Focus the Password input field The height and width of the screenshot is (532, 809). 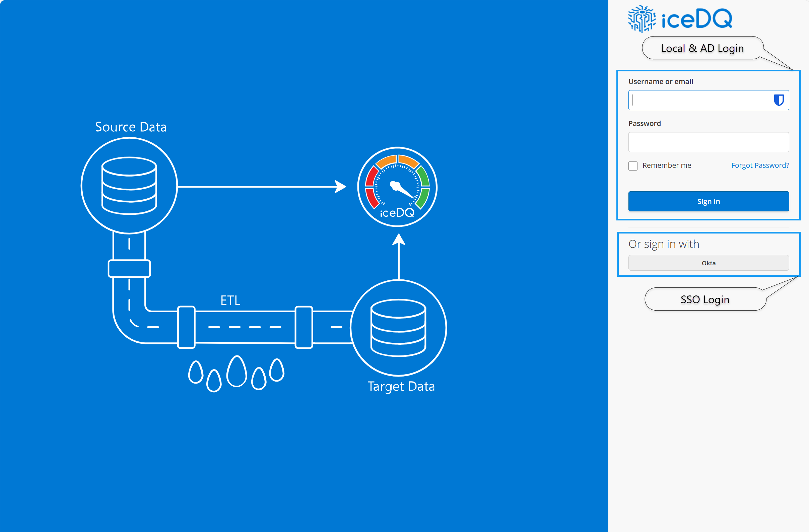tap(709, 142)
